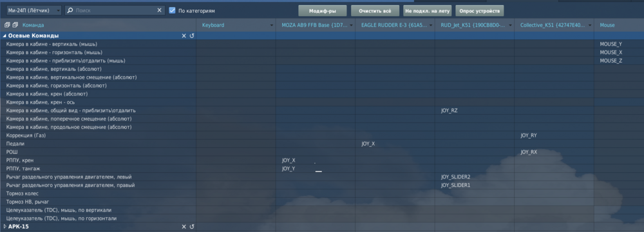Select the JOY_SLIDER2 binding cell
This screenshot has width=644, height=232.
[455, 177]
